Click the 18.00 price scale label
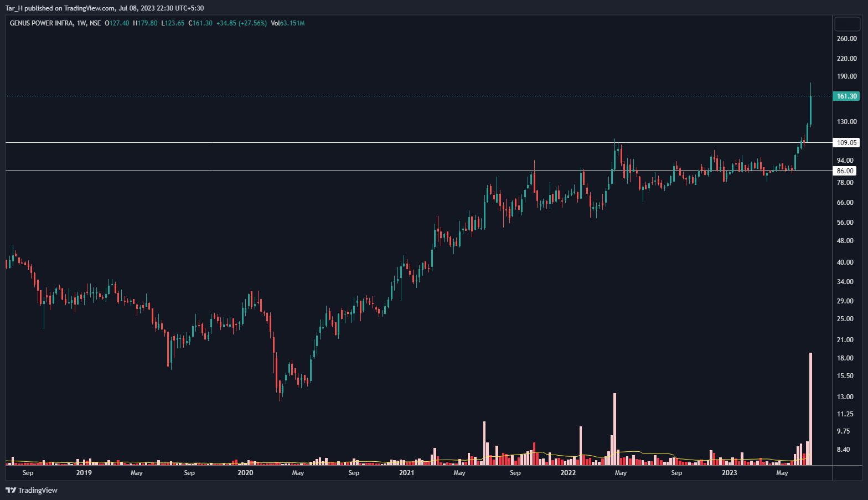Image resolution: width=868 pixels, height=500 pixels. click(x=845, y=358)
